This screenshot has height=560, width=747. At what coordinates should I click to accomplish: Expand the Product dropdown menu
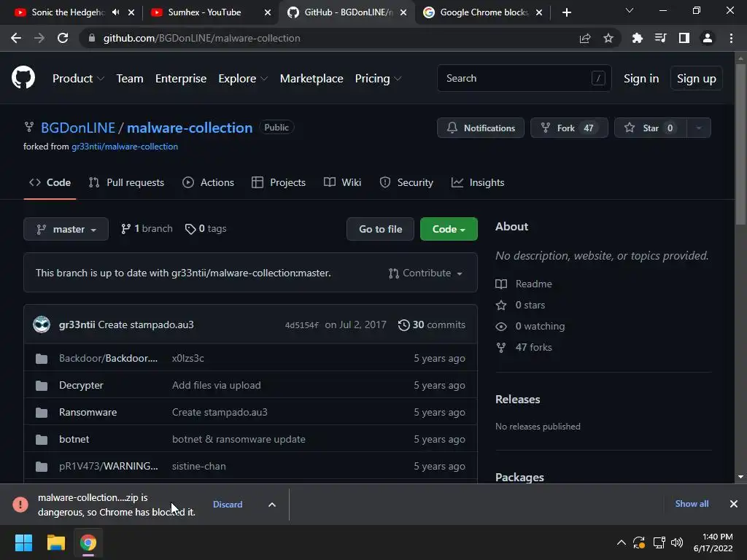(78, 79)
